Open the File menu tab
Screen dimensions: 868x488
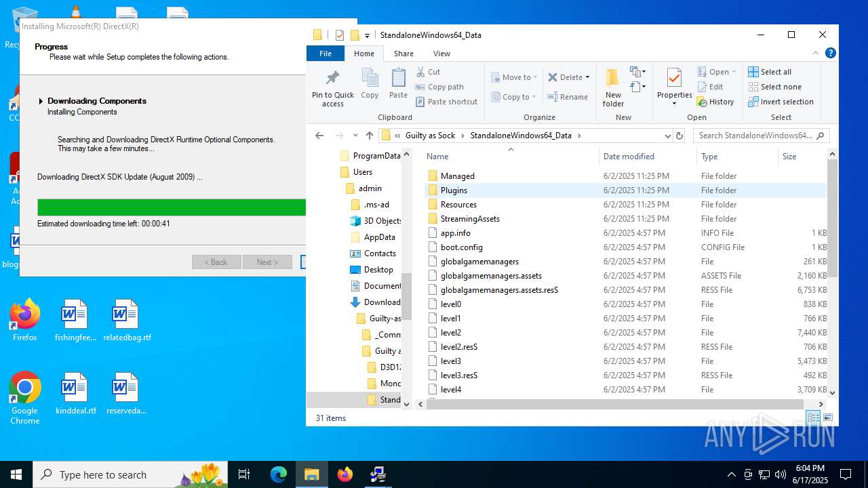pos(325,54)
